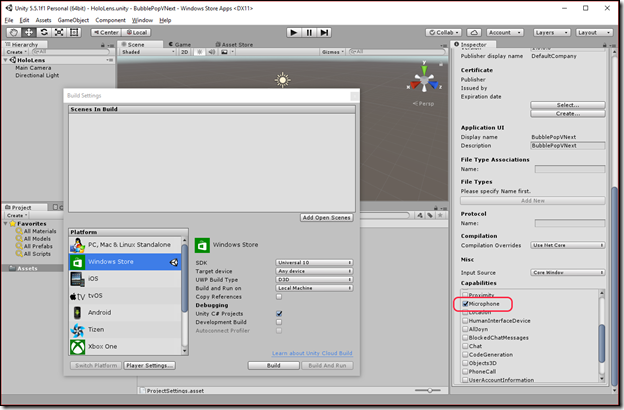Screen dimensions: 624x410
Task: Select the Move tool in toolbar
Action: [x=29, y=33]
